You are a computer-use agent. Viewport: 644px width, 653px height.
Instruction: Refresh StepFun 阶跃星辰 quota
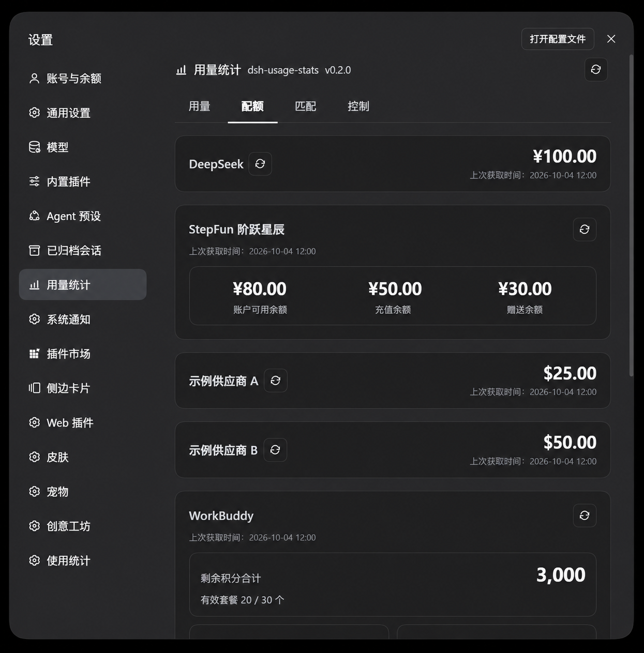point(585,230)
